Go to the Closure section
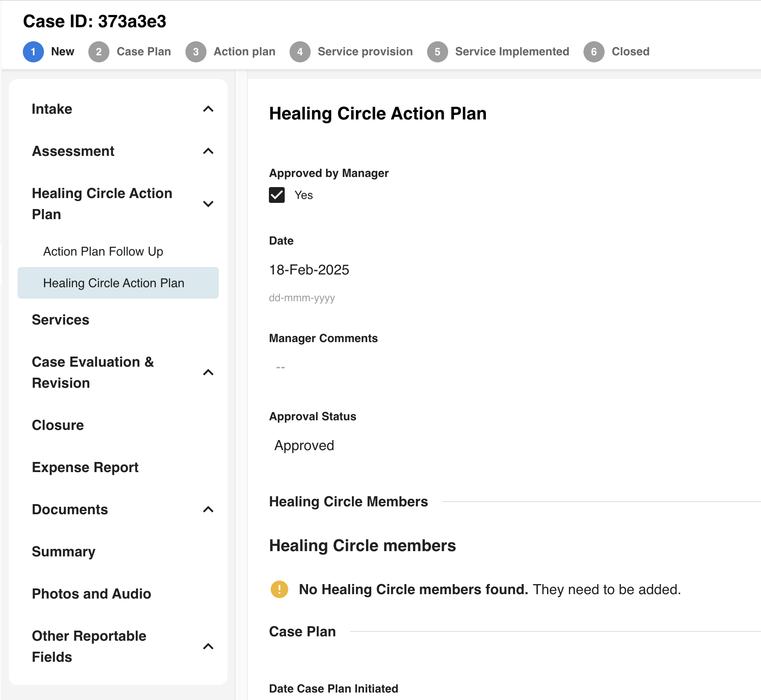 click(x=58, y=425)
